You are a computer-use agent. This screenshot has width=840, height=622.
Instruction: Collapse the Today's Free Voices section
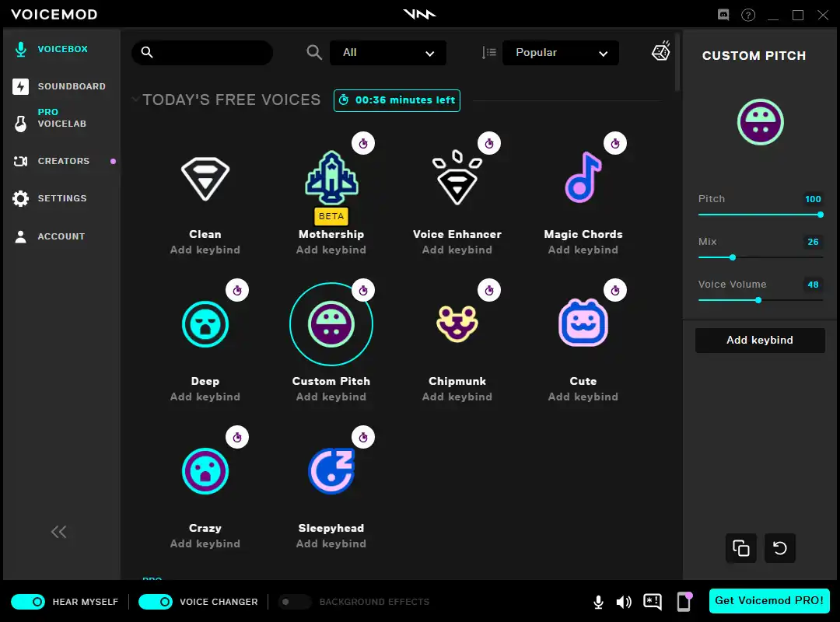135,100
